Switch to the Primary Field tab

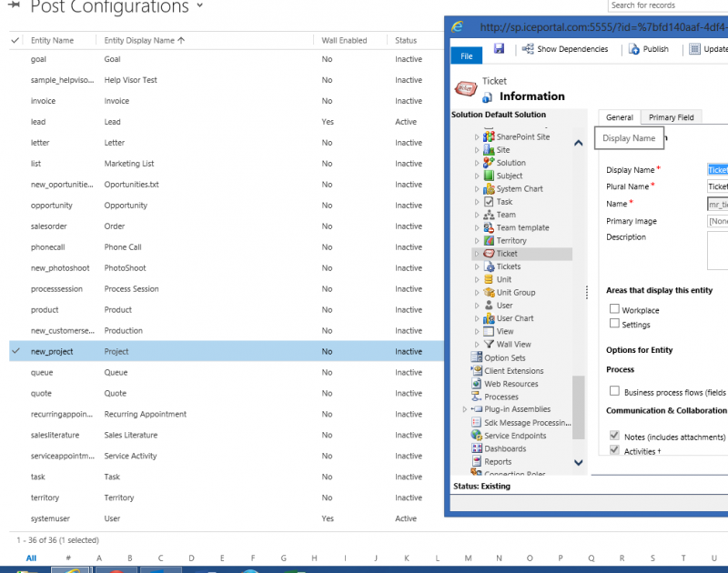671,117
